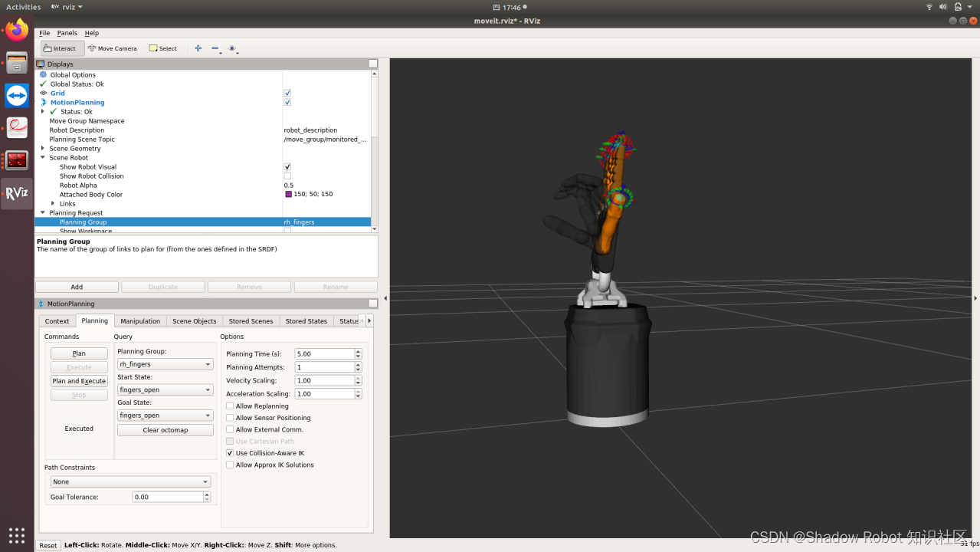Switch to the Scene Objects tab
The image size is (980, 552).
click(x=195, y=321)
